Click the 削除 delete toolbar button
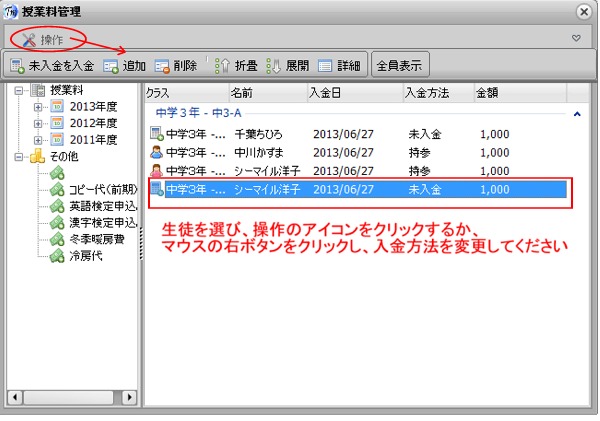600x421 pixels. [176, 66]
